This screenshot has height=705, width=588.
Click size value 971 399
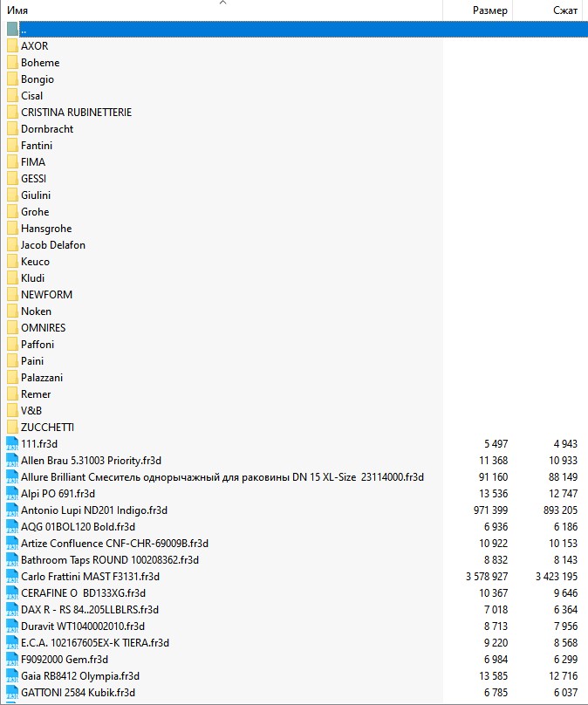[x=490, y=510]
